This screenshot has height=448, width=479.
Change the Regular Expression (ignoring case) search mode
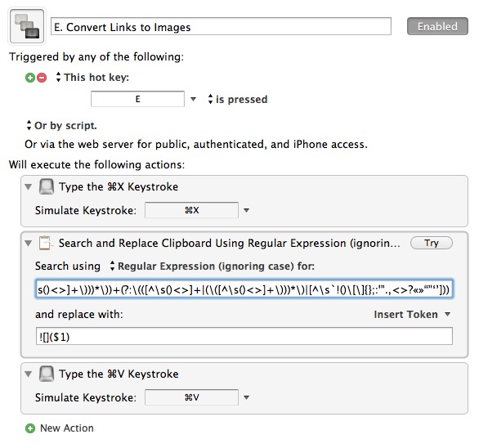[212, 267]
